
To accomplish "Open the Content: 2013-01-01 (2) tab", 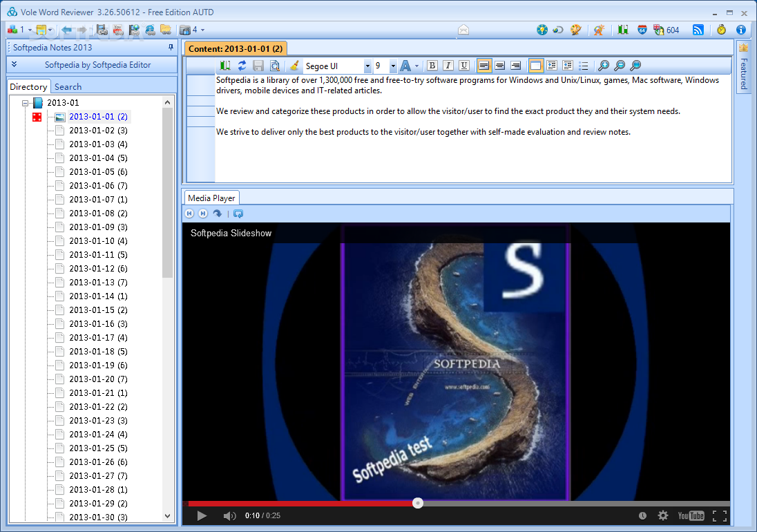I will (236, 49).
